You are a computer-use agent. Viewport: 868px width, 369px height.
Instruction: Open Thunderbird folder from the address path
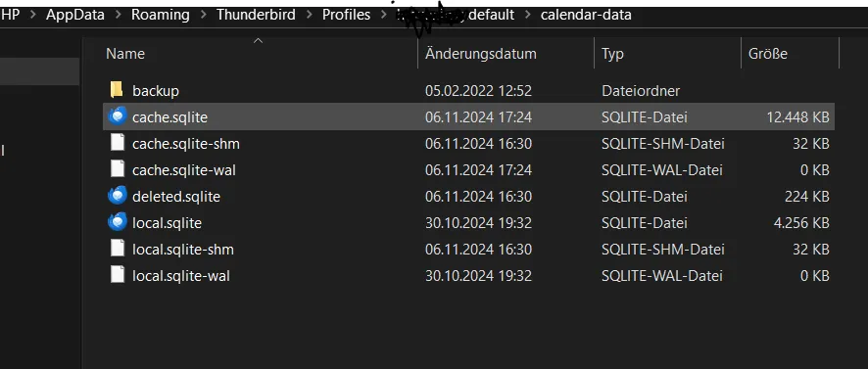click(x=257, y=15)
